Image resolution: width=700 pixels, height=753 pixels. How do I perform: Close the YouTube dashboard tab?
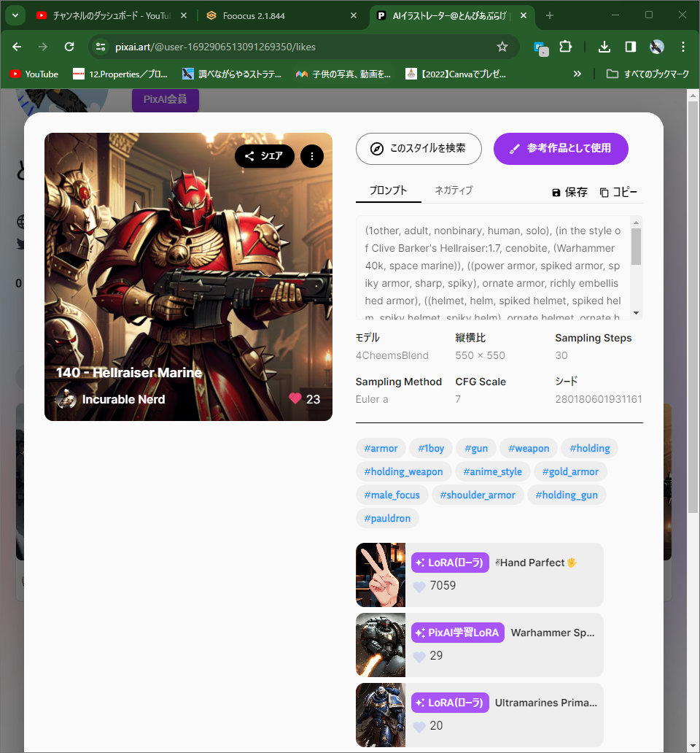tap(184, 15)
